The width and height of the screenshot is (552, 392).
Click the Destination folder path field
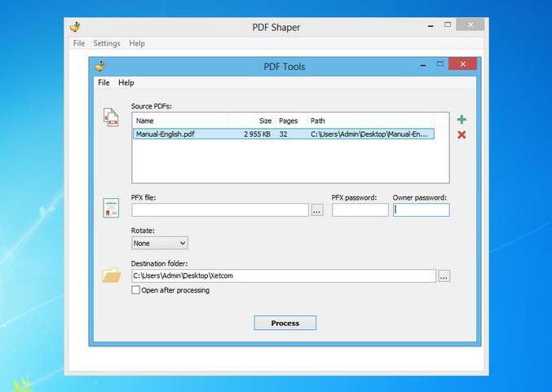click(284, 276)
